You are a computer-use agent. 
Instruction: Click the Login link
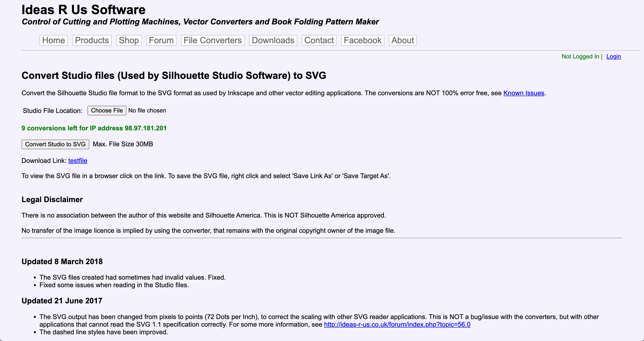click(x=614, y=56)
